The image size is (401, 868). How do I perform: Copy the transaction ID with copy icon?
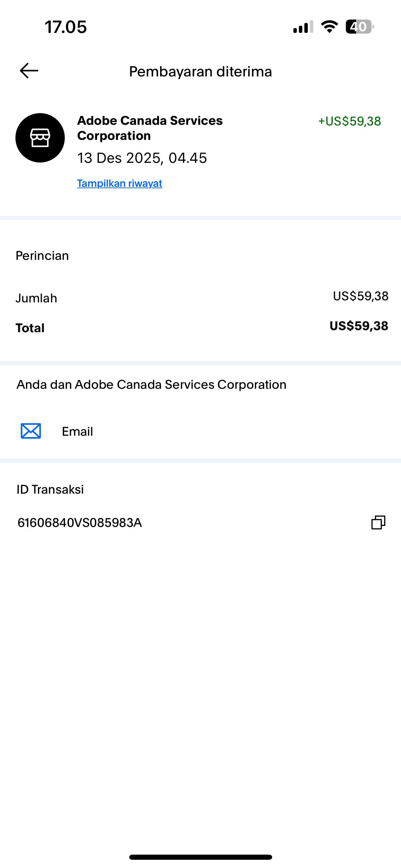[x=378, y=522]
